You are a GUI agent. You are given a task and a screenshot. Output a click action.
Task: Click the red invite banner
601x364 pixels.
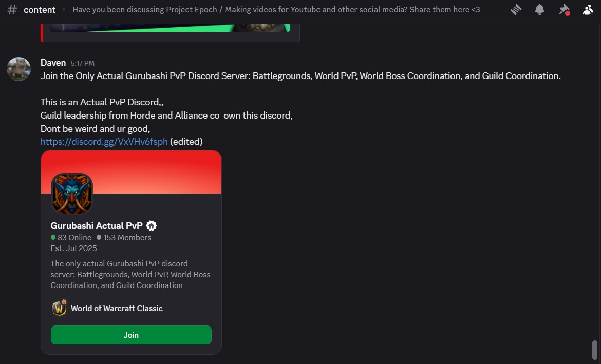point(131,171)
